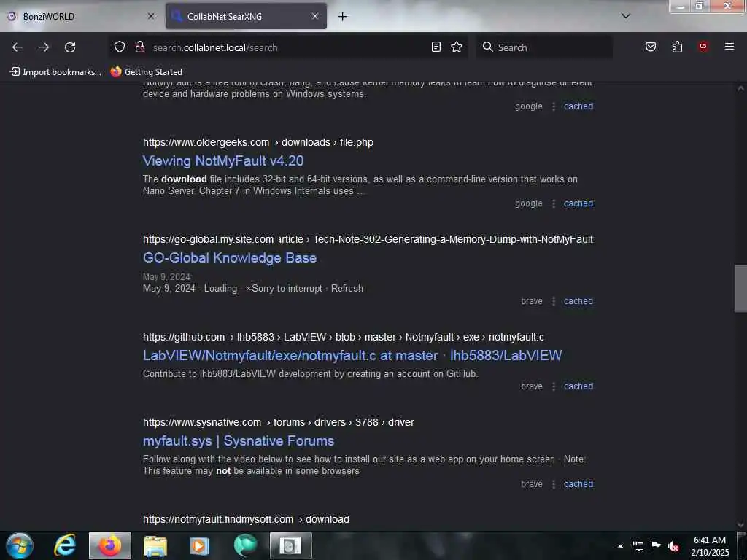The image size is (747, 560).
Task: Click the scrollbar up arrow
Action: click(x=740, y=88)
